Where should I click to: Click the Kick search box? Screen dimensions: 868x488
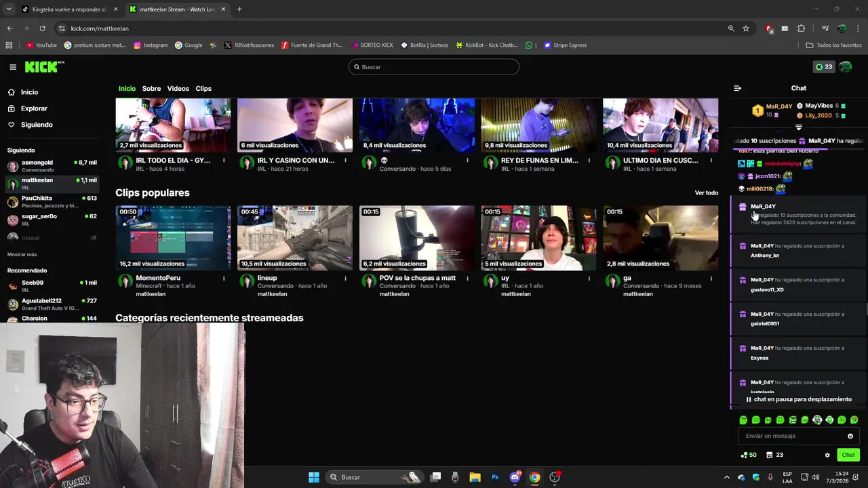click(x=434, y=67)
